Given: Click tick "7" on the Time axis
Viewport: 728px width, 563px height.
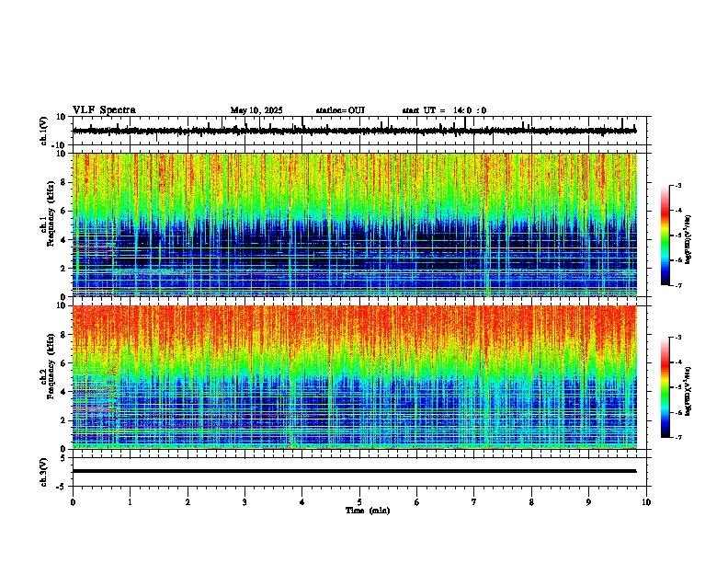Looking at the screenshot, I should tap(474, 502).
